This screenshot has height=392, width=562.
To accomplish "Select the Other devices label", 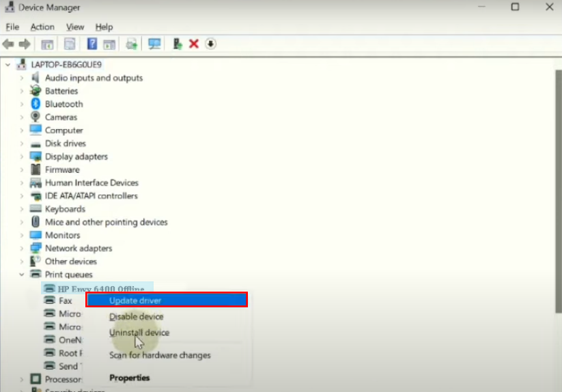I will pos(70,261).
